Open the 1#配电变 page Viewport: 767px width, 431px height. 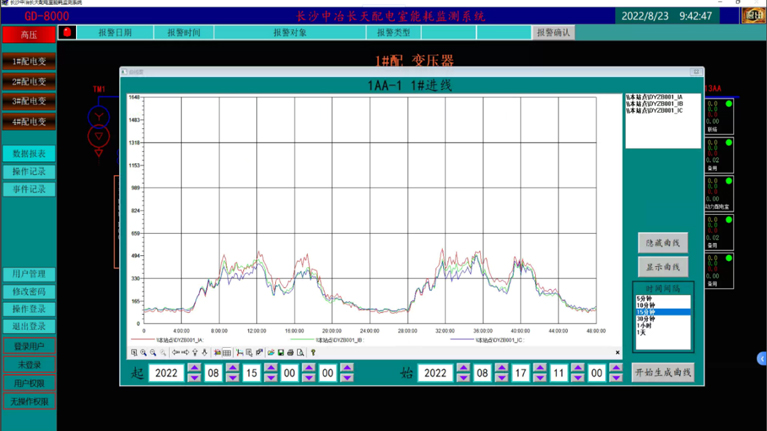click(x=29, y=62)
